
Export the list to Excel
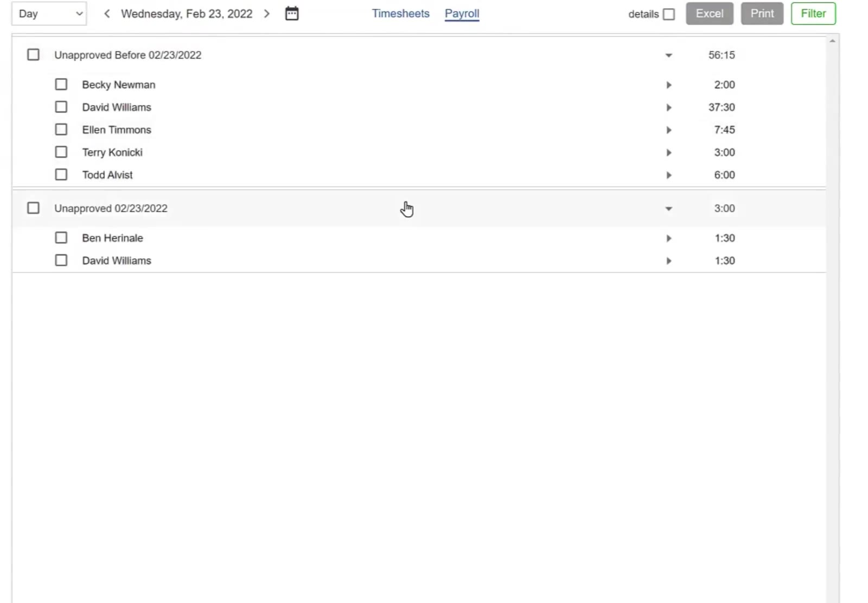710,14
